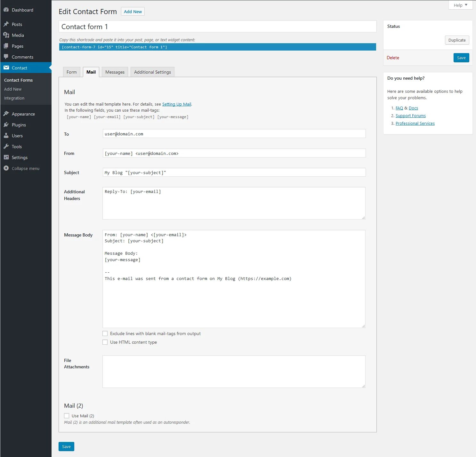Click the Posts pushpin icon
The image size is (476, 457).
pyautogui.click(x=6, y=24)
